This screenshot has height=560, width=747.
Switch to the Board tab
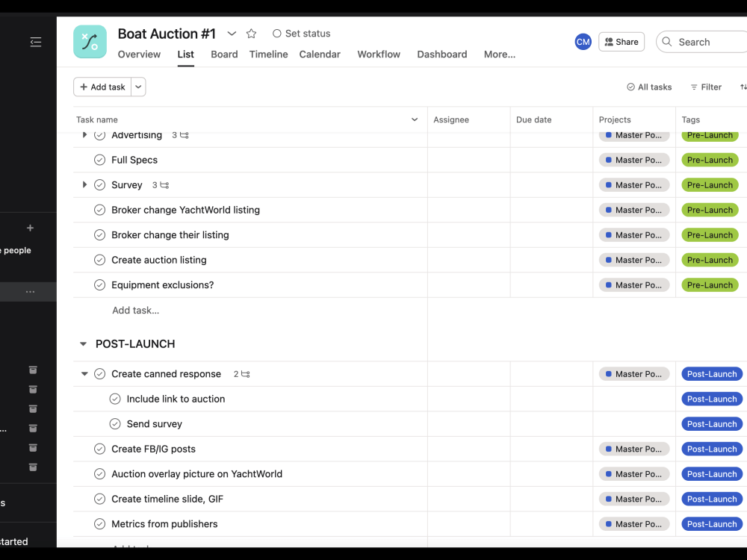click(x=224, y=54)
